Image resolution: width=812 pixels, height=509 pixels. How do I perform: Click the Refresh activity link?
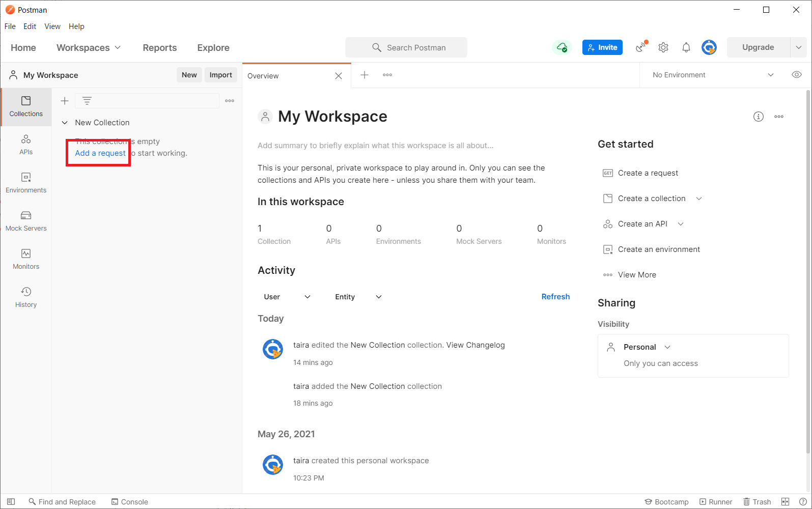[555, 297]
